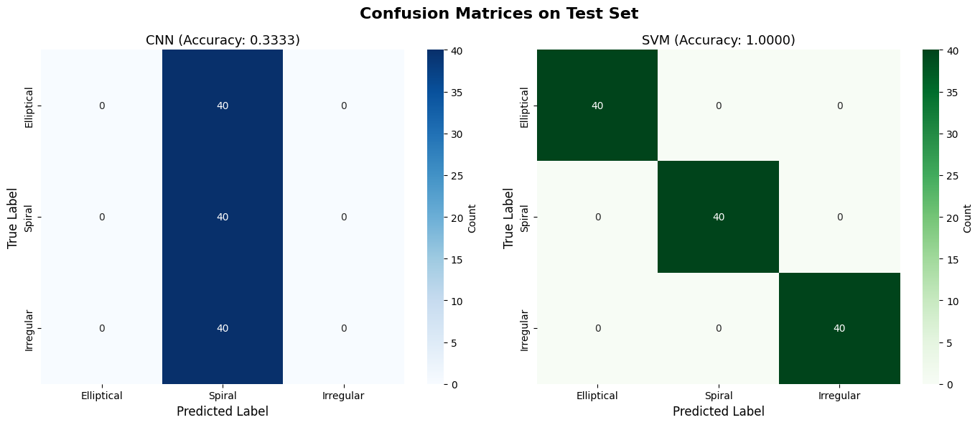Click the SVM cell: true Elliptical, predicted Elliptical
This screenshot has width=980, height=425.
click(x=597, y=106)
